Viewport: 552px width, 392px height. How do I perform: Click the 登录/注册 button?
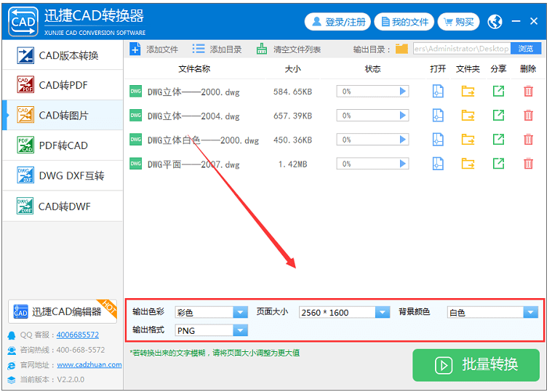coord(337,22)
